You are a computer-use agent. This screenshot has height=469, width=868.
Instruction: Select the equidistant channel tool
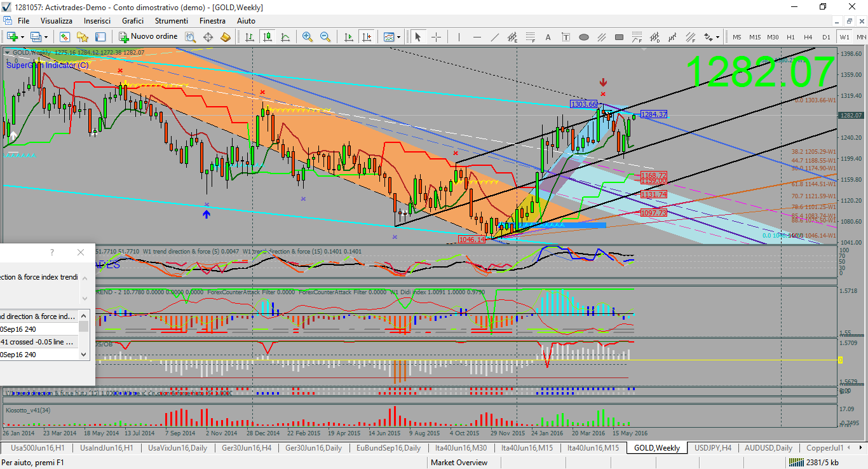tap(512, 37)
